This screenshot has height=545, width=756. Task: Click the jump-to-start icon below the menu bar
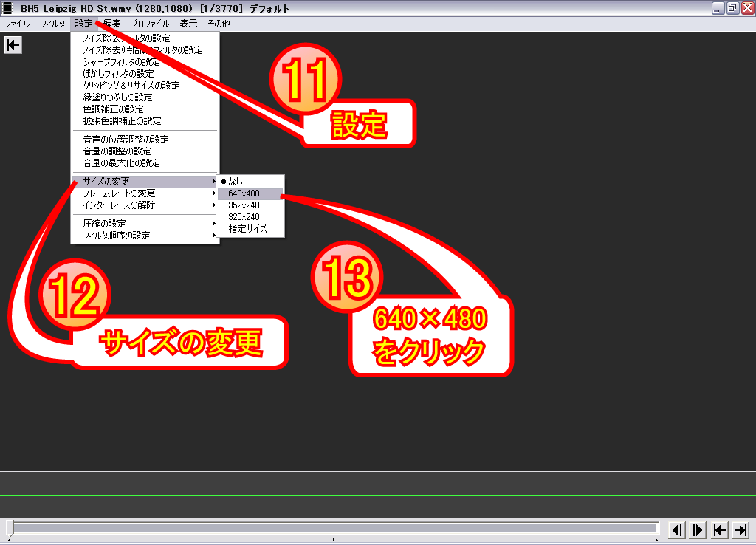click(13, 45)
